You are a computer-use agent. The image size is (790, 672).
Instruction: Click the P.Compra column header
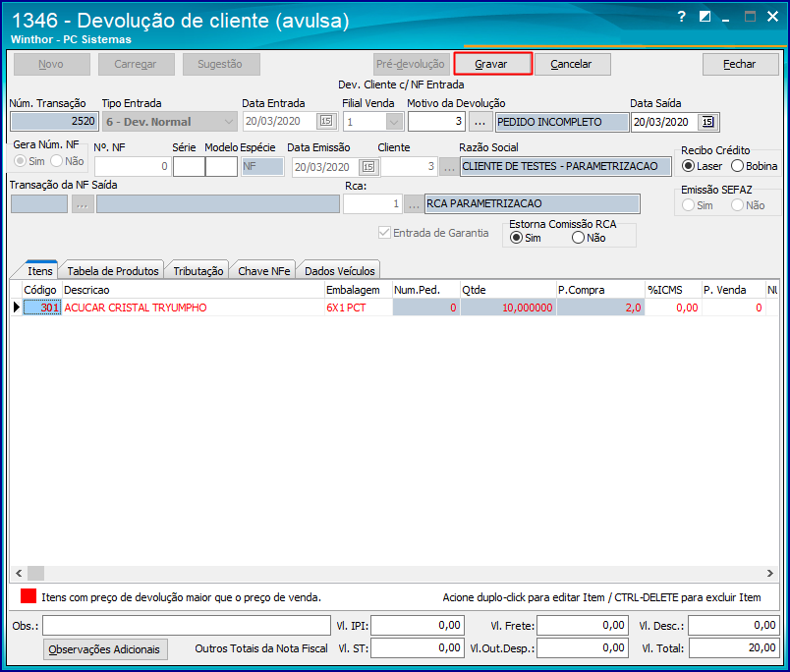tap(600, 290)
